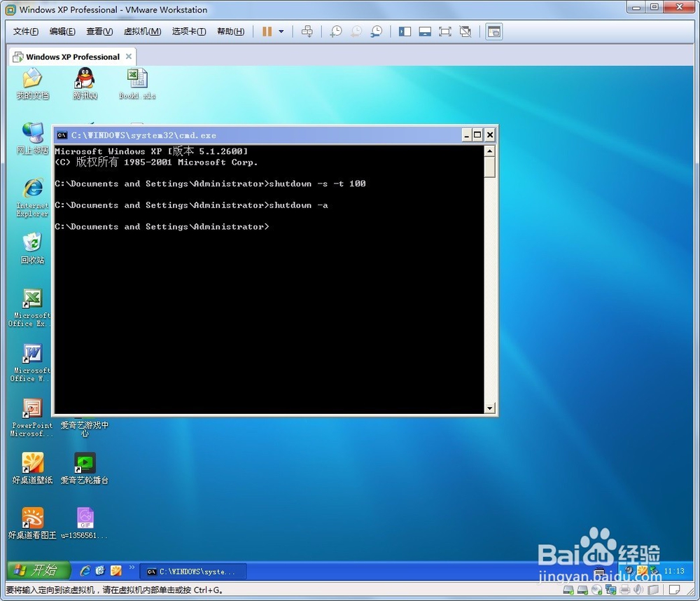Image resolution: width=700 pixels, height=601 pixels.
Task: Click the cmd scrollbar up arrow
Action: (x=490, y=151)
